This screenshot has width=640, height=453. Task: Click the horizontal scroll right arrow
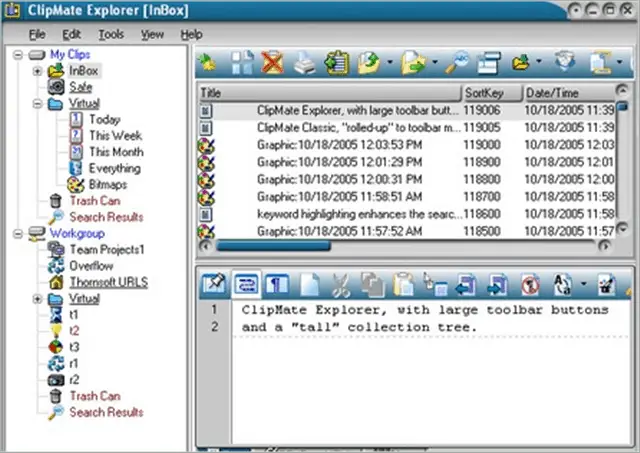604,246
